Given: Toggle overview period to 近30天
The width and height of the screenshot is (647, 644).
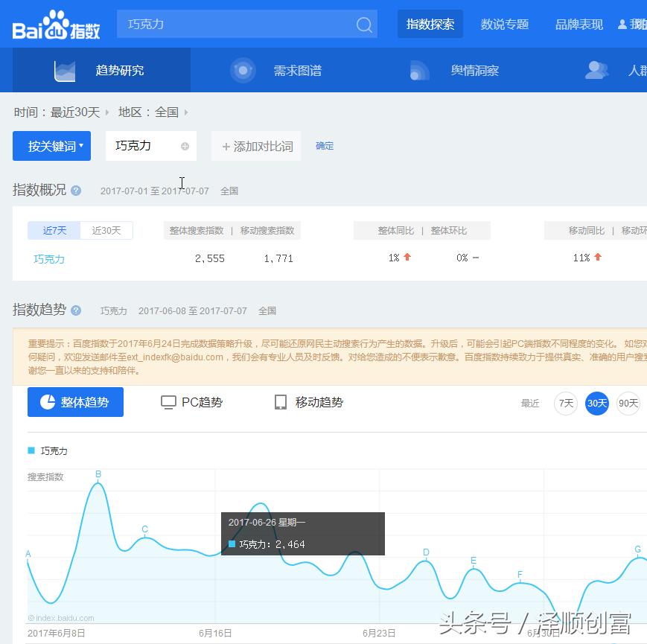Looking at the screenshot, I should coord(106,231).
